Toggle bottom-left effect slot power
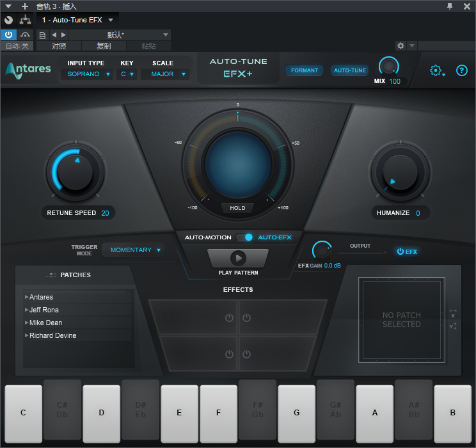Screen dimensions: 476x448 229,354
